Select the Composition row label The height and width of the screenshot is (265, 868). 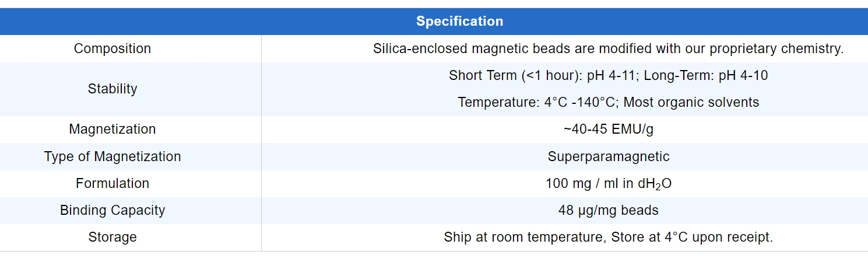coord(113,48)
